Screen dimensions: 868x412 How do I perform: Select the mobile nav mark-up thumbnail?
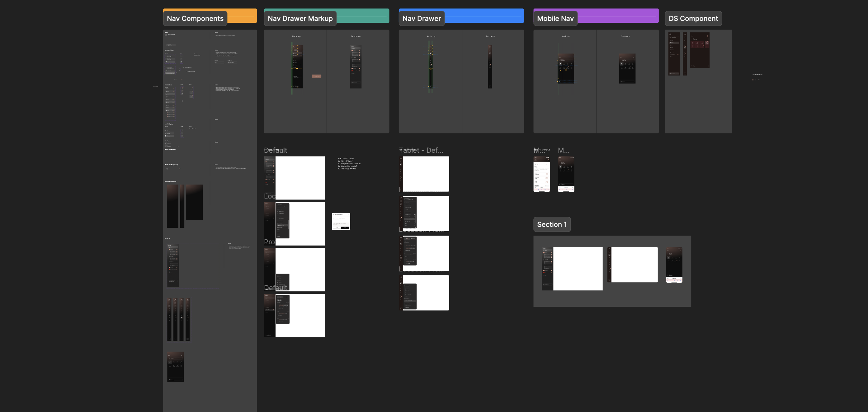(x=566, y=69)
